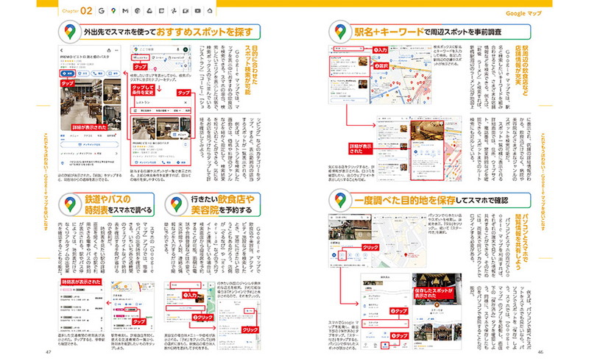Click the Maps logo beside 駅名+キーワード heading
589x364 pixels.
pos(341,32)
